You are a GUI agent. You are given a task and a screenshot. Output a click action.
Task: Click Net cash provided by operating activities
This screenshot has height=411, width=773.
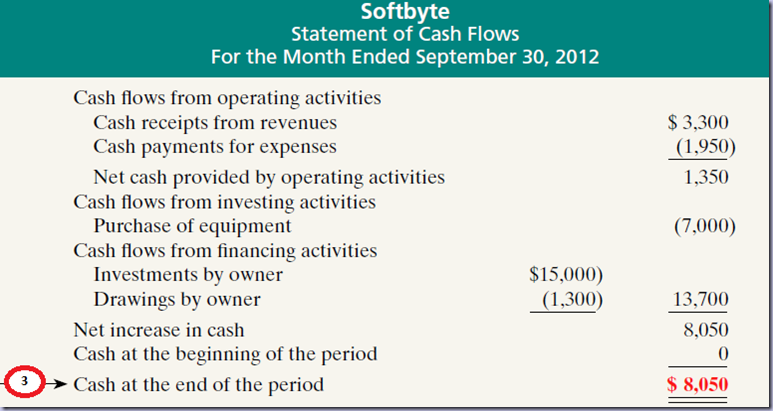(x=268, y=177)
